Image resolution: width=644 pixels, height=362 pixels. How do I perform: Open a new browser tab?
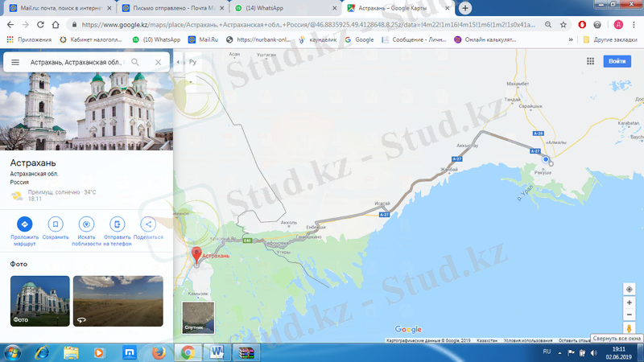click(465, 8)
